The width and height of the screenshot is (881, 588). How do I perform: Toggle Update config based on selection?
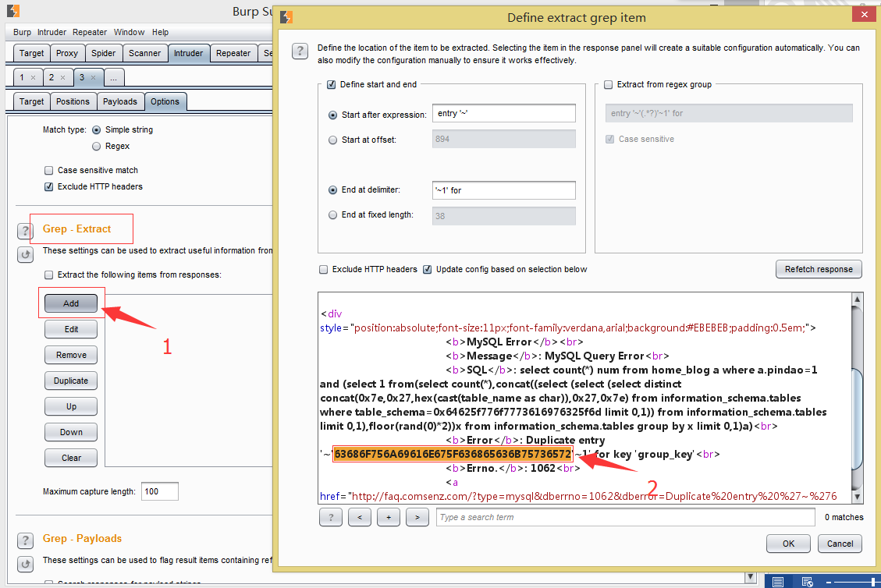(427, 270)
